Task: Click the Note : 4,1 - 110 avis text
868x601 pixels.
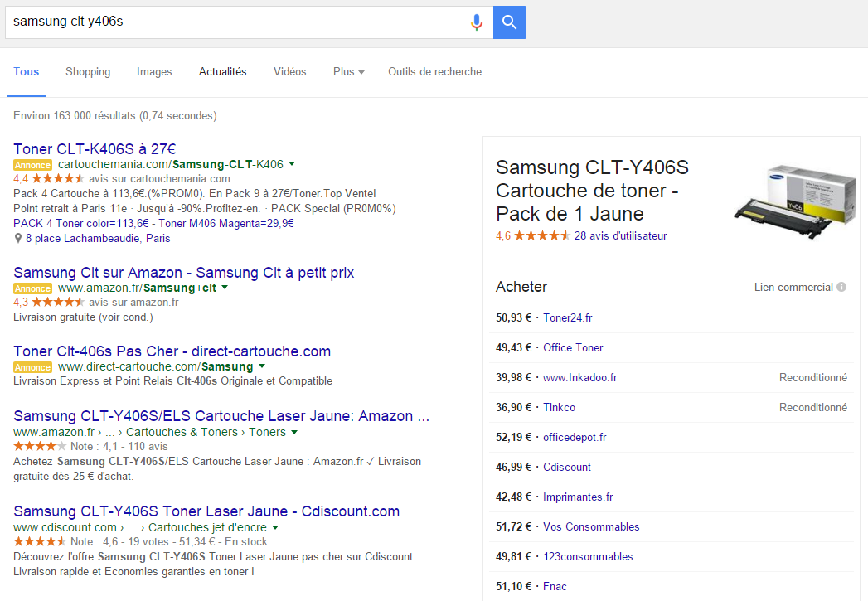Action: (119, 447)
